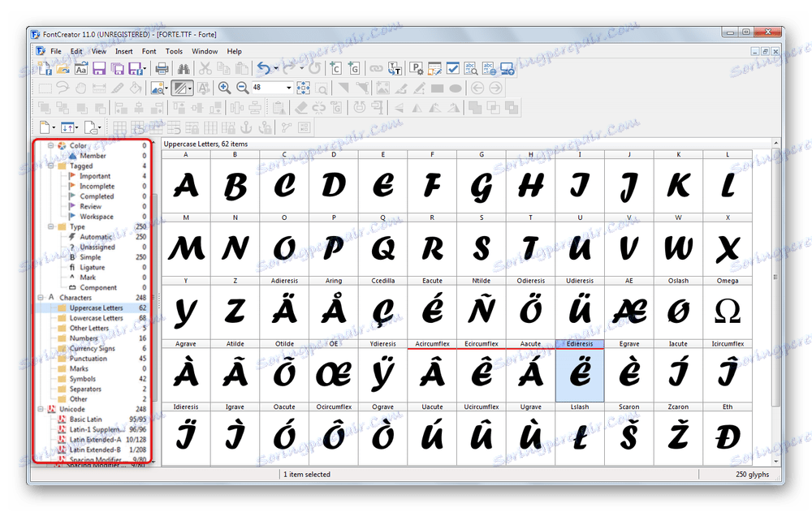
Task: Open the File menu
Action: coord(56,51)
